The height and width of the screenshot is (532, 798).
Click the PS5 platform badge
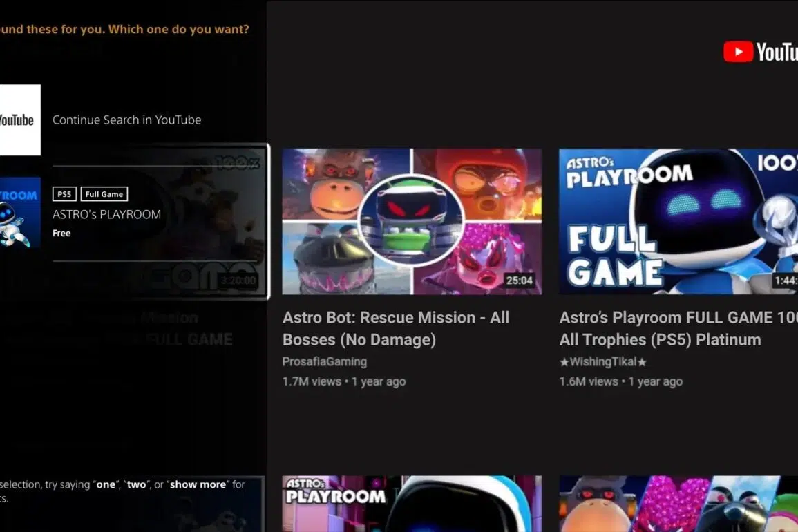point(64,194)
